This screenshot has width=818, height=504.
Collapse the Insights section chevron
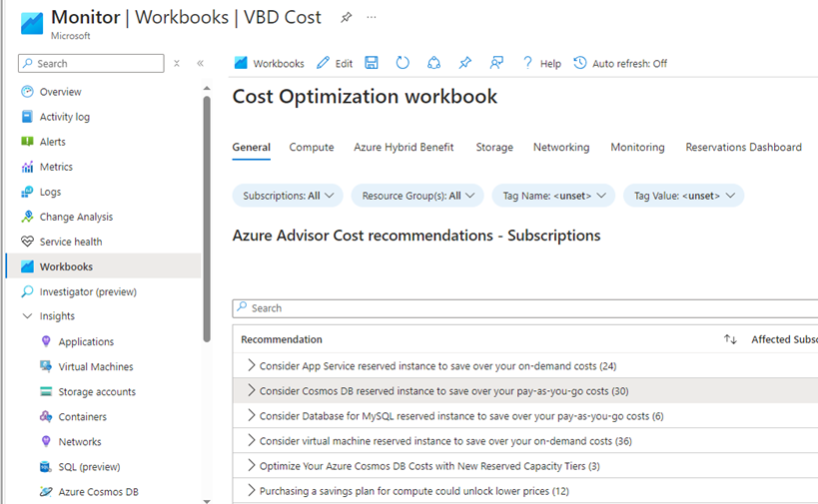coord(27,316)
